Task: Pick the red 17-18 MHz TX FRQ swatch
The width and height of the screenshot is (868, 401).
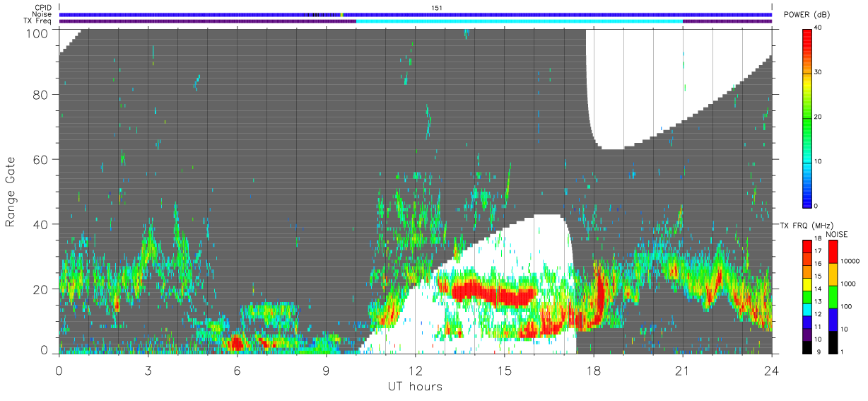Action: pos(808,246)
